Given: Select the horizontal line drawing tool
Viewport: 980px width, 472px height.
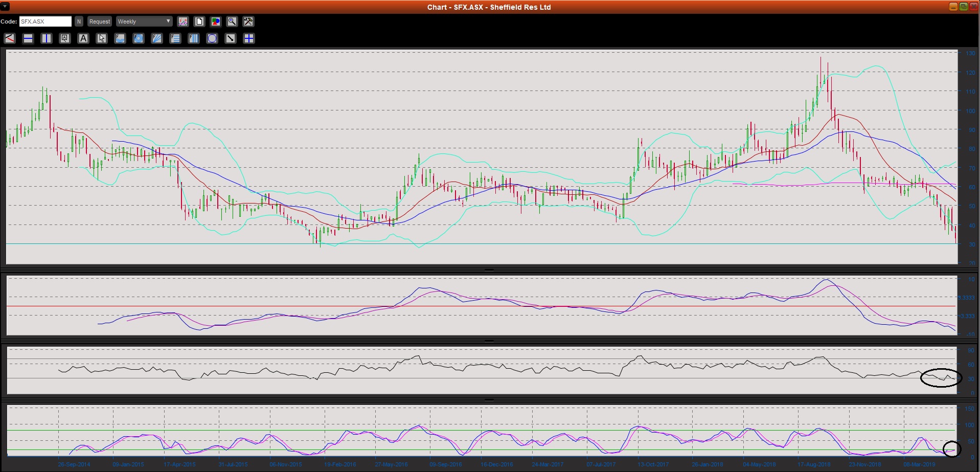Looking at the screenshot, I should (x=28, y=38).
